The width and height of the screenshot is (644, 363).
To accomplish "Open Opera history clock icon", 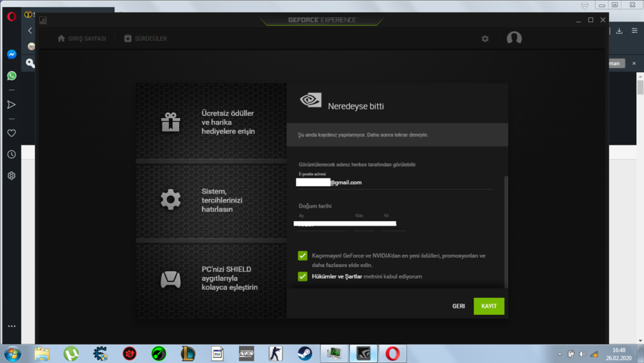I will [11, 155].
